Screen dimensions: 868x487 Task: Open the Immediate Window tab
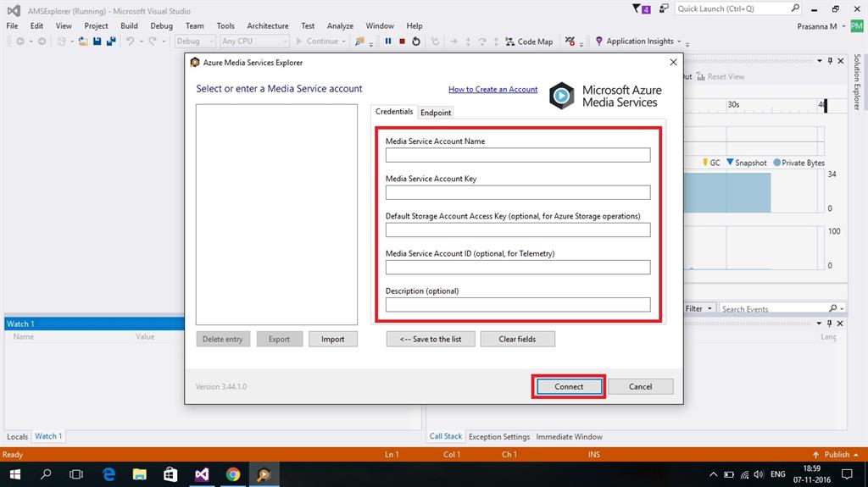point(569,437)
